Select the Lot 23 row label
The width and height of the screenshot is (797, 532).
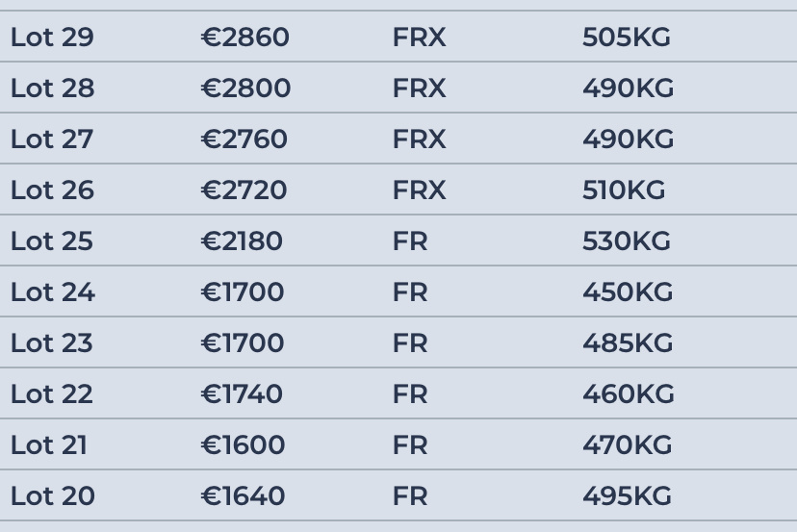coord(52,342)
